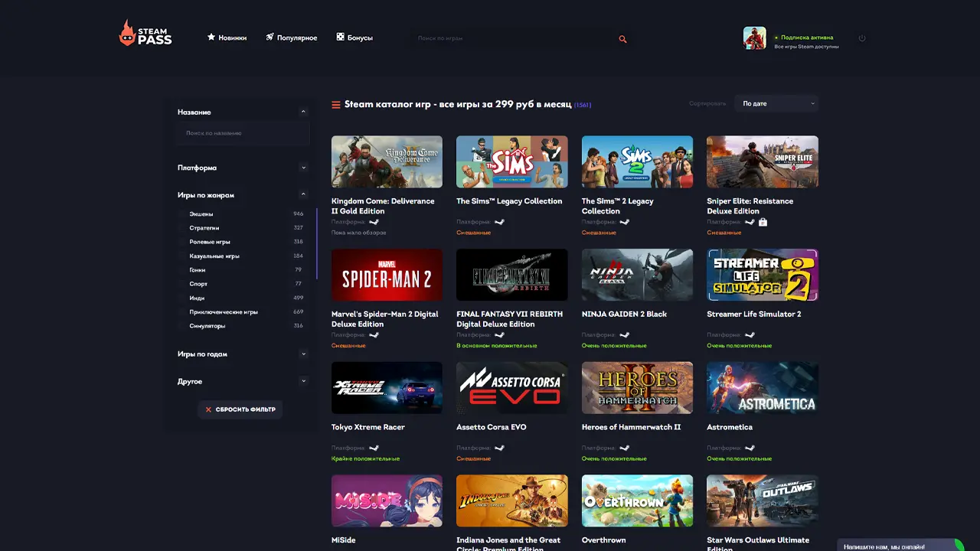Open the Бонусы menu item
The width and height of the screenshot is (980, 551).
click(360, 37)
